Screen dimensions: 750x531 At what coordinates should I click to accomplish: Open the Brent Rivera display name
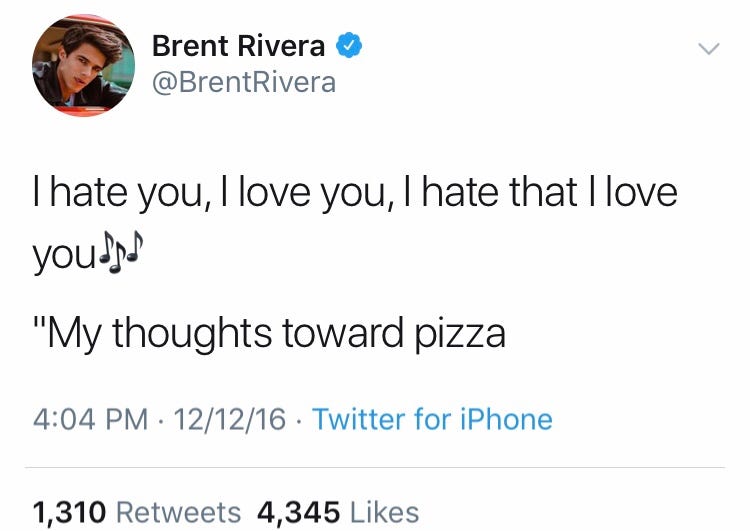[x=238, y=46]
